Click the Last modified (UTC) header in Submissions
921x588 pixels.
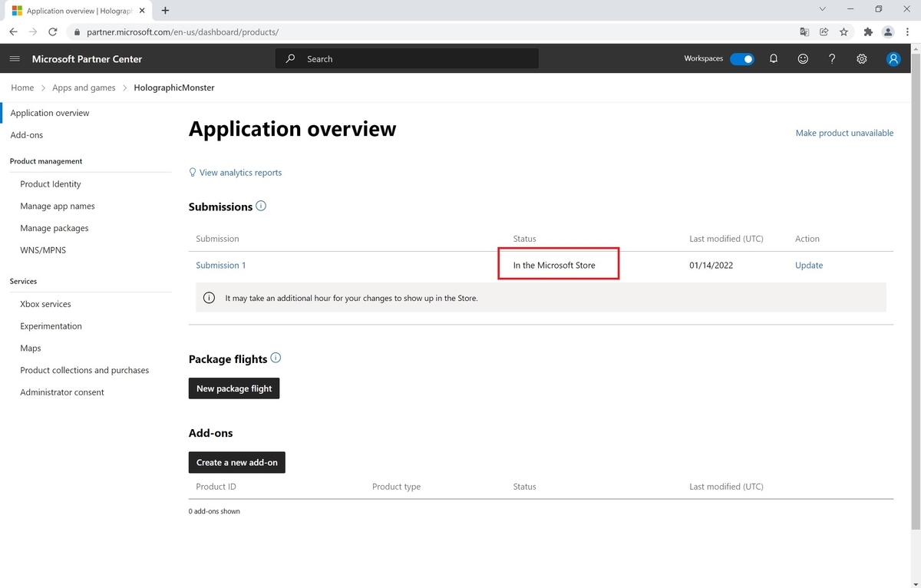(726, 239)
